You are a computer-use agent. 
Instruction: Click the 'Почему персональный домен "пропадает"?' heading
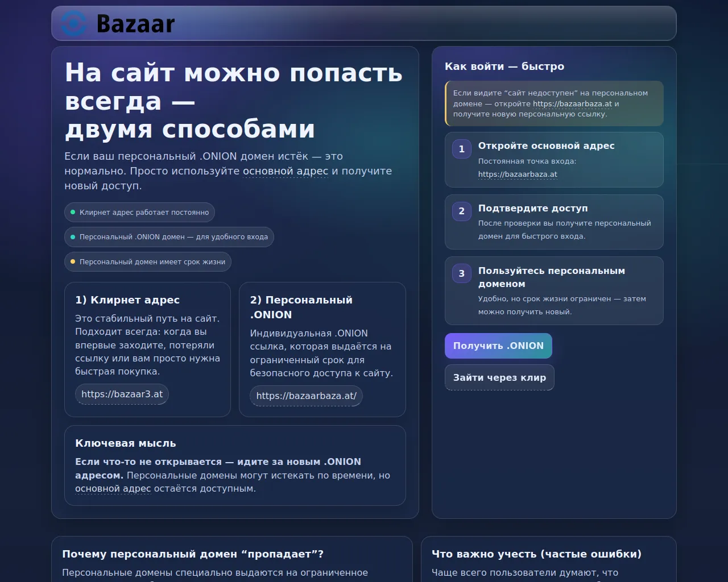tap(193, 554)
